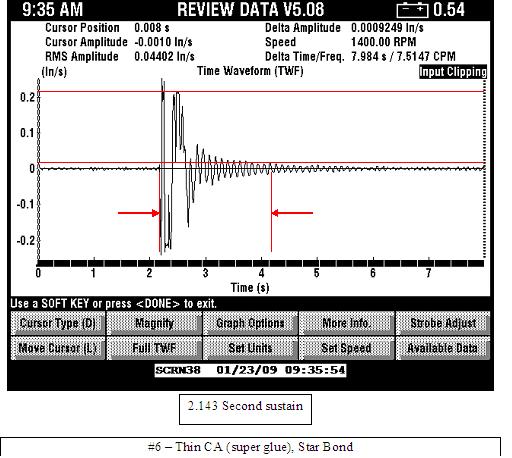Click the right red arrow marker
Screen dimensions: 512x458
(x=292, y=213)
